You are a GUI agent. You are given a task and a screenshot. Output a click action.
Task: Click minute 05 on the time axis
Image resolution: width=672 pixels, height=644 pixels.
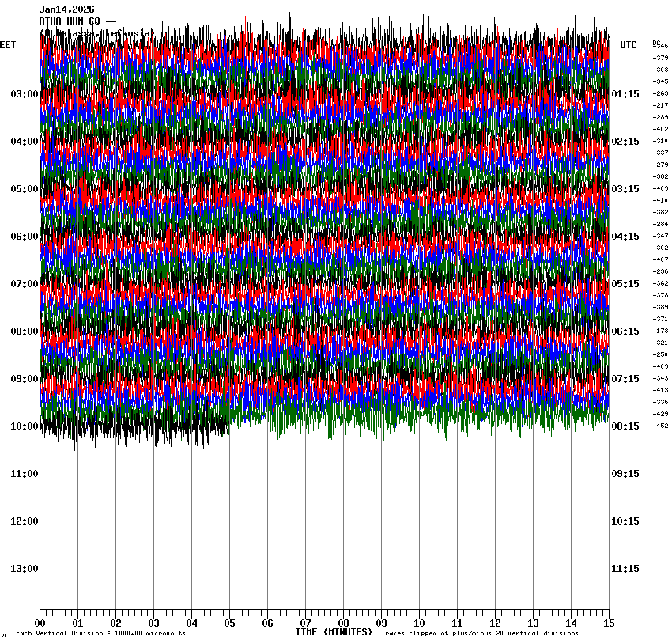click(230, 623)
